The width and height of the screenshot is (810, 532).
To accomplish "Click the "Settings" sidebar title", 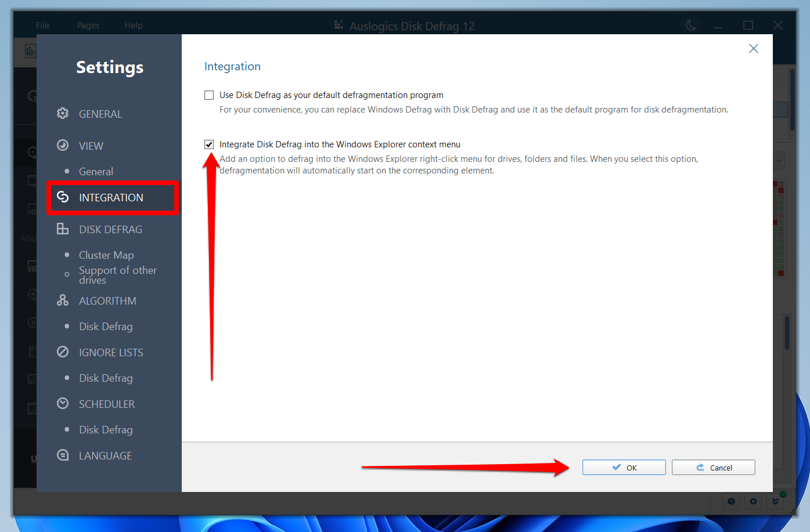I will (x=110, y=67).
